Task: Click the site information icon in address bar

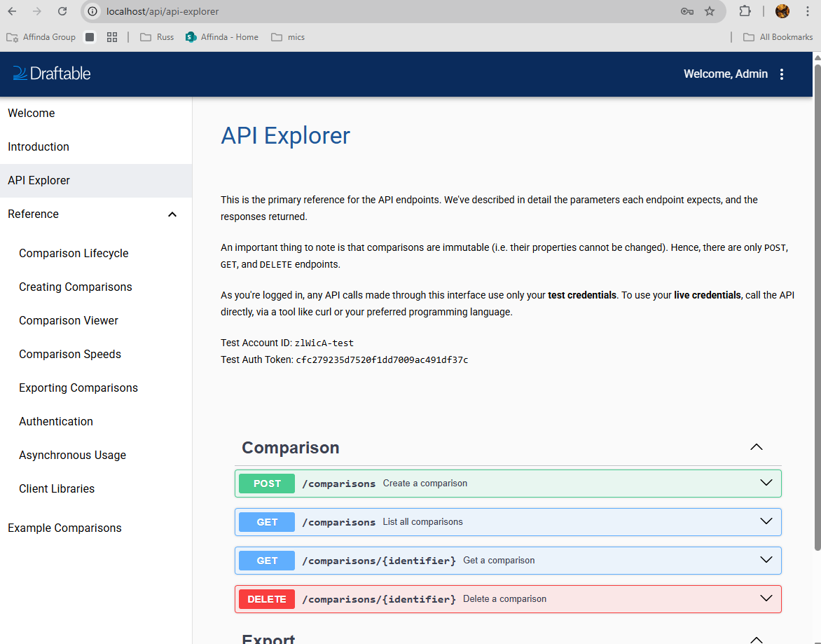Action: [92, 11]
